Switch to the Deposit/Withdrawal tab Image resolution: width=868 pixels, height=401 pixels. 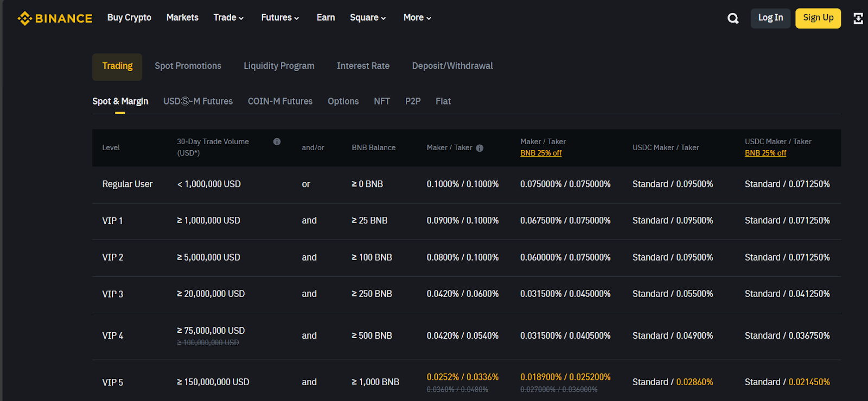click(452, 66)
